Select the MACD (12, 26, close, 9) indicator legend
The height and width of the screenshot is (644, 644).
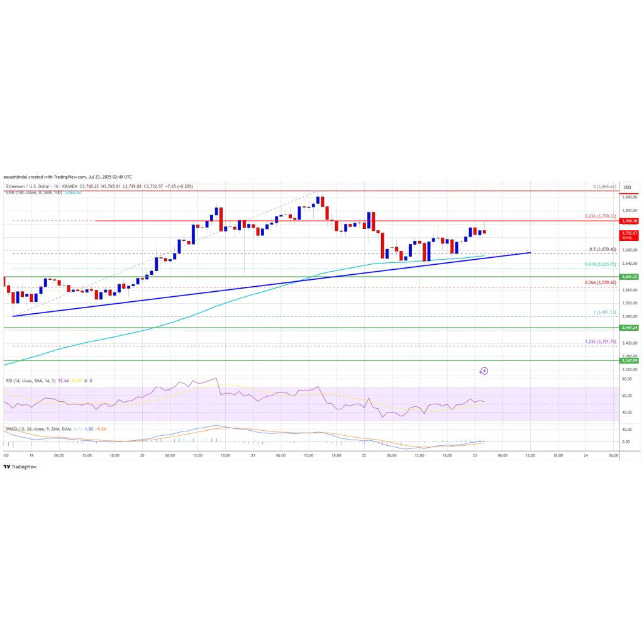(38, 429)
